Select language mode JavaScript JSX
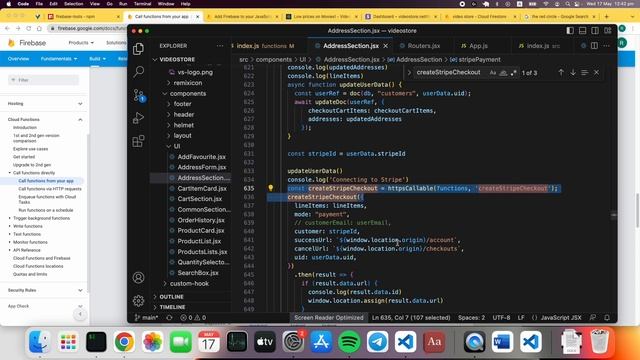Viewport: 640px width, 360px height. point(561,318)
